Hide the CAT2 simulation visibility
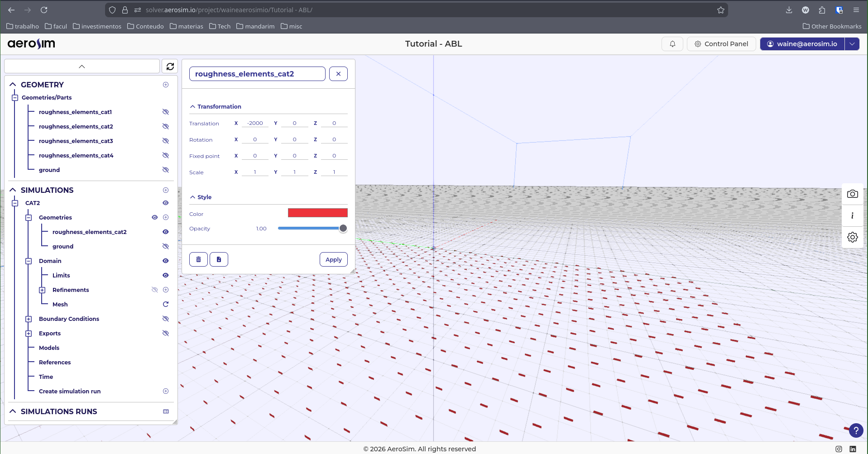 tap(165, 203)
